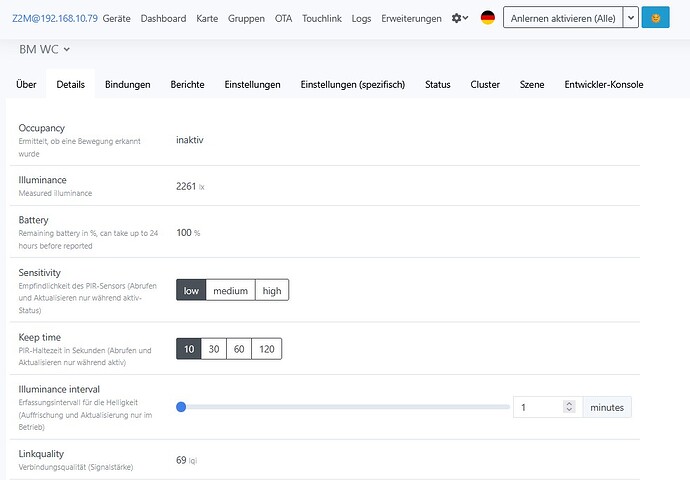This screenshot has width=690, height=480.
Task: Click the German flag language selector
Action: [488, 18]
